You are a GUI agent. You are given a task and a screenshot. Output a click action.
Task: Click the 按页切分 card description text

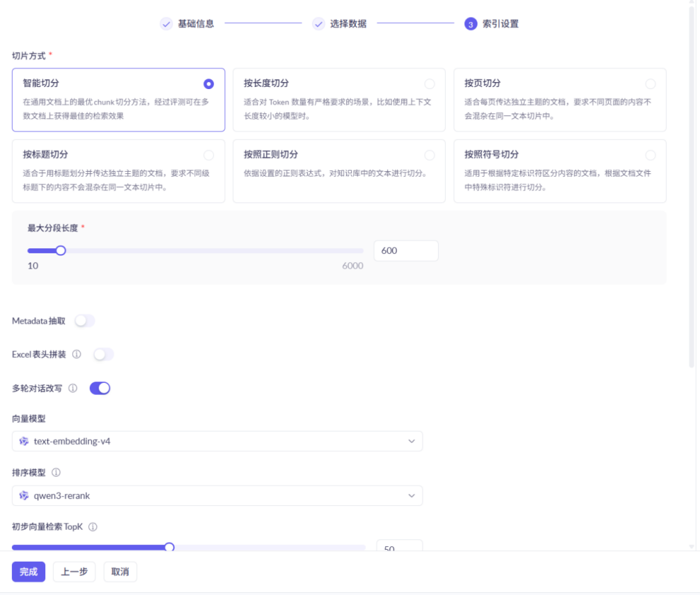pyautogui.click(x=558, y=109)
